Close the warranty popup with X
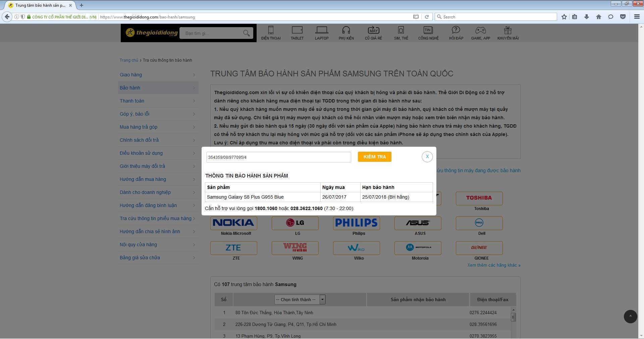This screenshot has height=339, width=644. coord(427,156)
